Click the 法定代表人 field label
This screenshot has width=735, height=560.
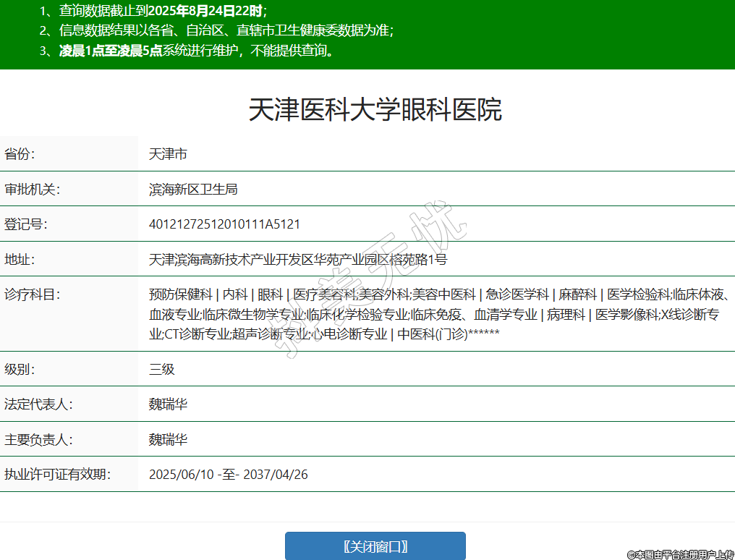click(38, 404)
